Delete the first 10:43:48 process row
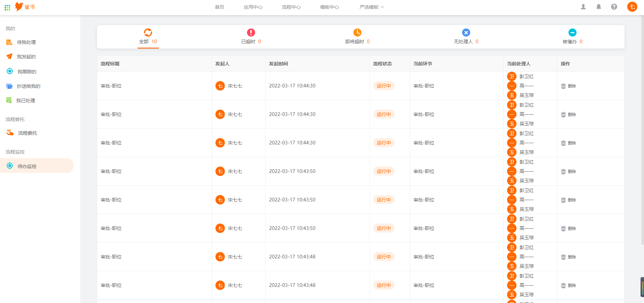Screen dimensions: 644x303 click(568, 257)
